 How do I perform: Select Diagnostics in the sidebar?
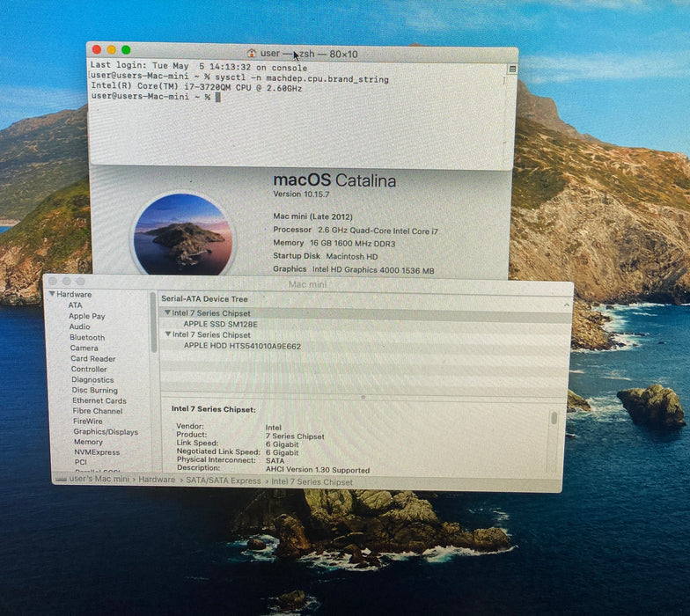tap(92, 380)
